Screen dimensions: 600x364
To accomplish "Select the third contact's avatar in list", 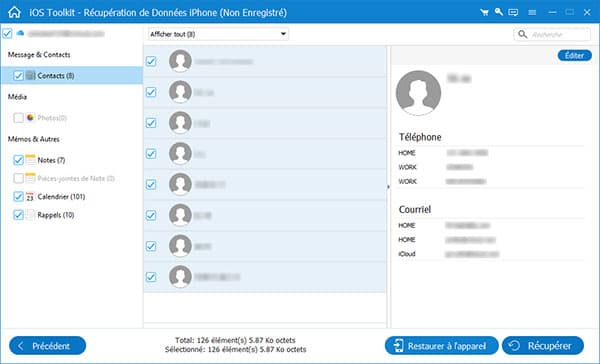I will click(x=180, y=122).
